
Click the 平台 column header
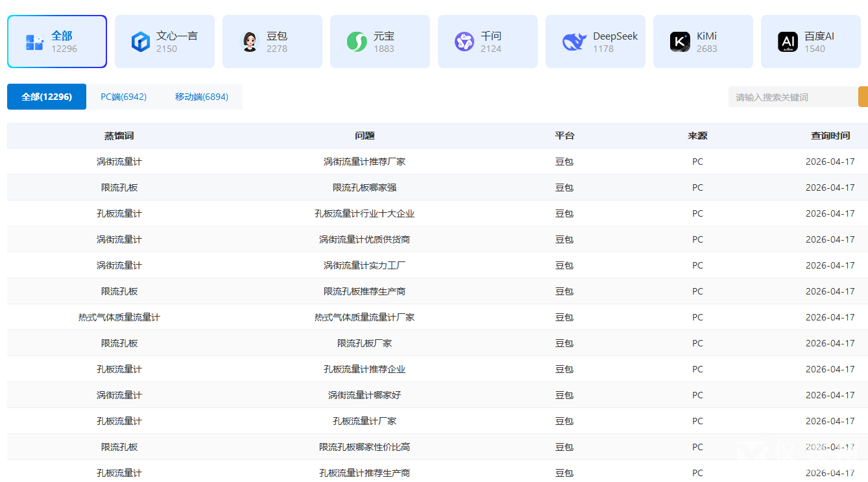564,136
